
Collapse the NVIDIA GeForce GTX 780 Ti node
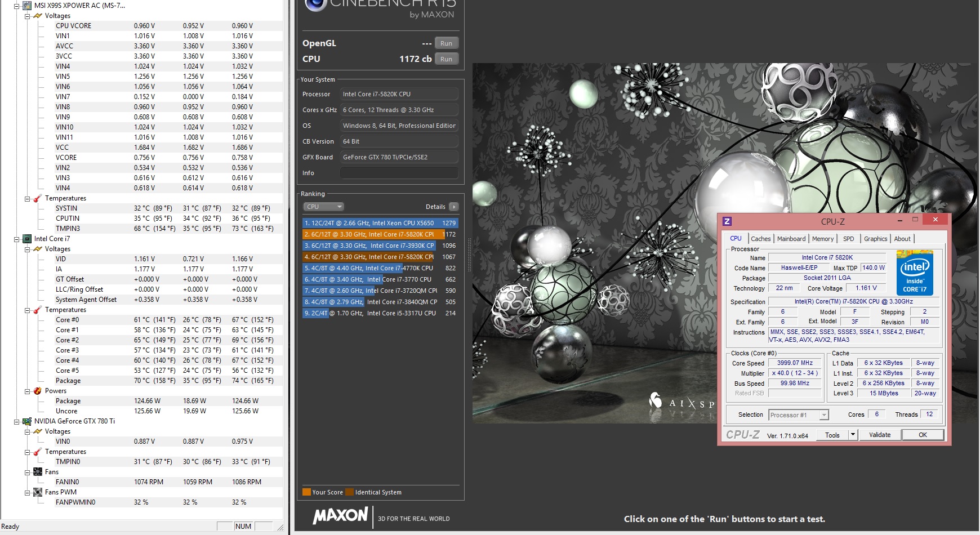pyautogui.click(x=16, y=421)
